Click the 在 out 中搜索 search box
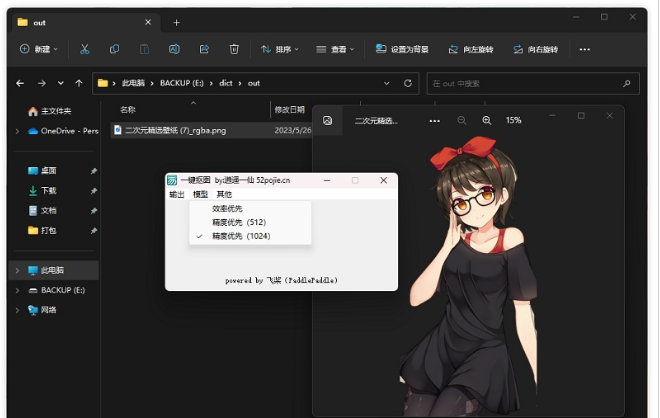Viewport: 660px width, 418px height. tap(533, 83)
